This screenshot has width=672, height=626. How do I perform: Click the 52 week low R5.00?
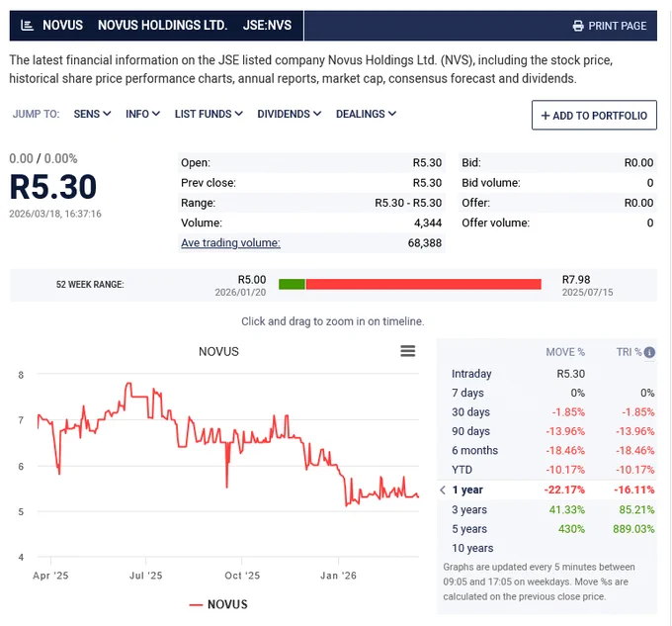(252, 280)
